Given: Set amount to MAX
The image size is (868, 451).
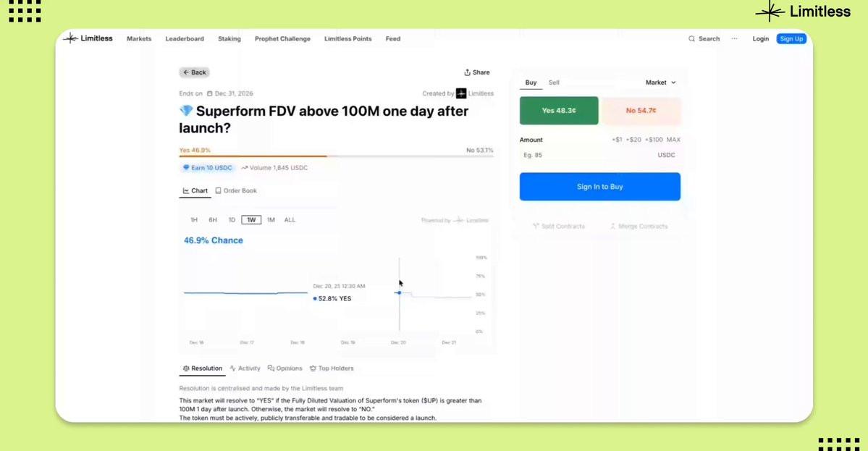Looking at the screenshot, I should (673, 140).
